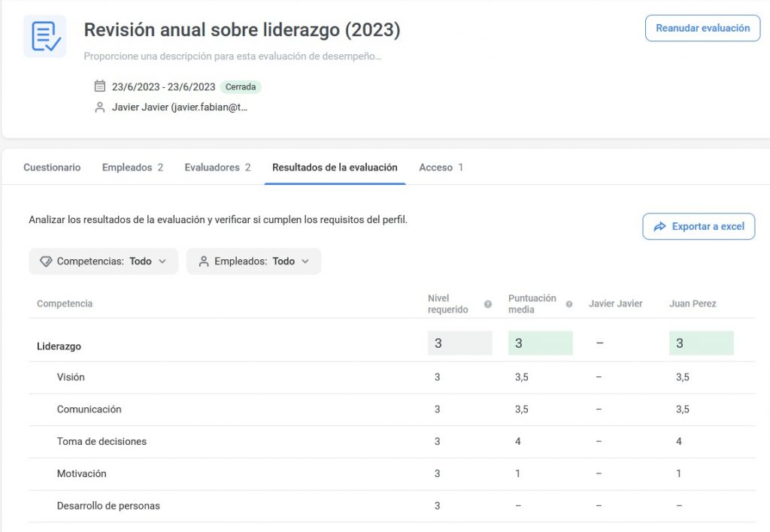The image size is (770, 532).
Task: Select the Motivación row label
Action: point(81,473)
